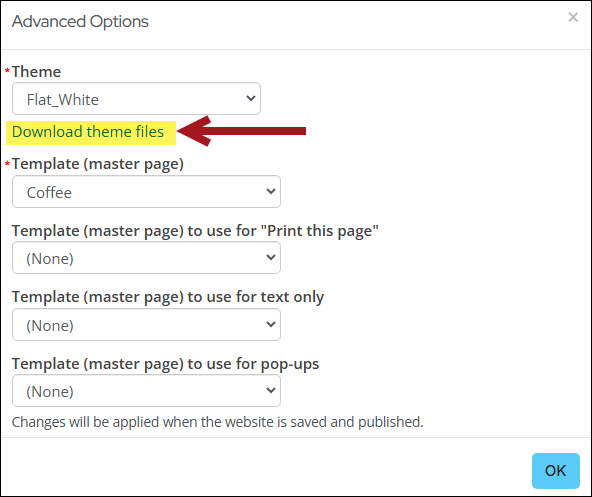Click the Template (master page) label
Screen dimensions: 592x497
pos(97,164)
